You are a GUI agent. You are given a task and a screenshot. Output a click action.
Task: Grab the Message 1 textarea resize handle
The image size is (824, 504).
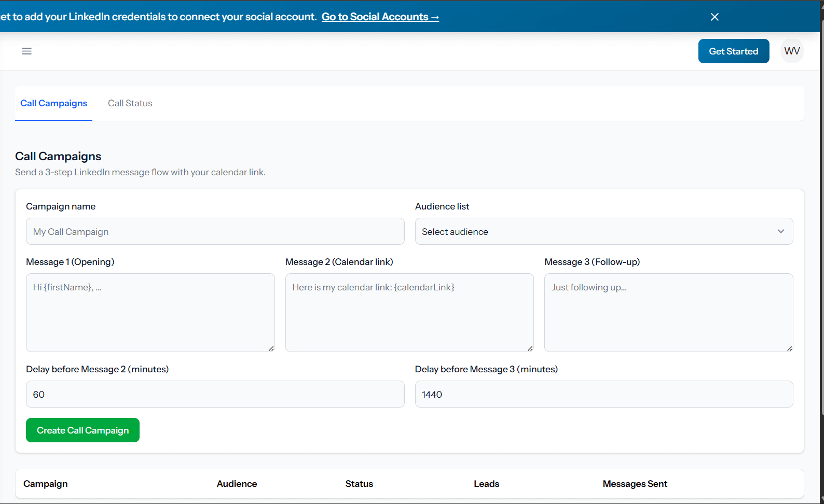tap(271, 348)
